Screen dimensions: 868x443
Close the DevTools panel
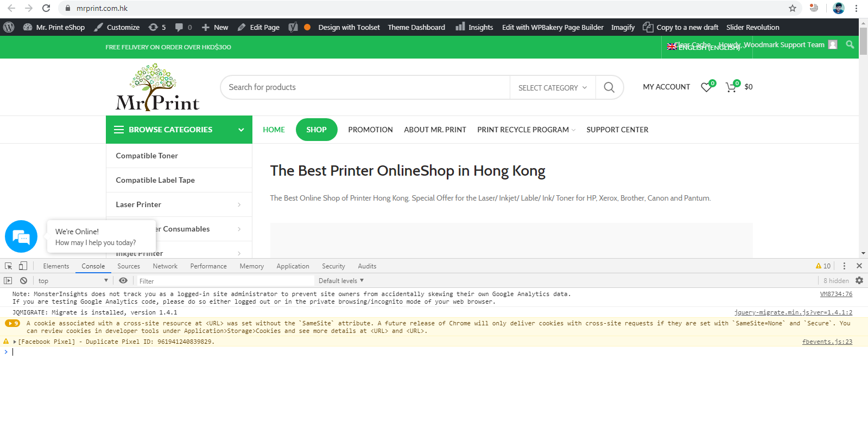point(859,266)
